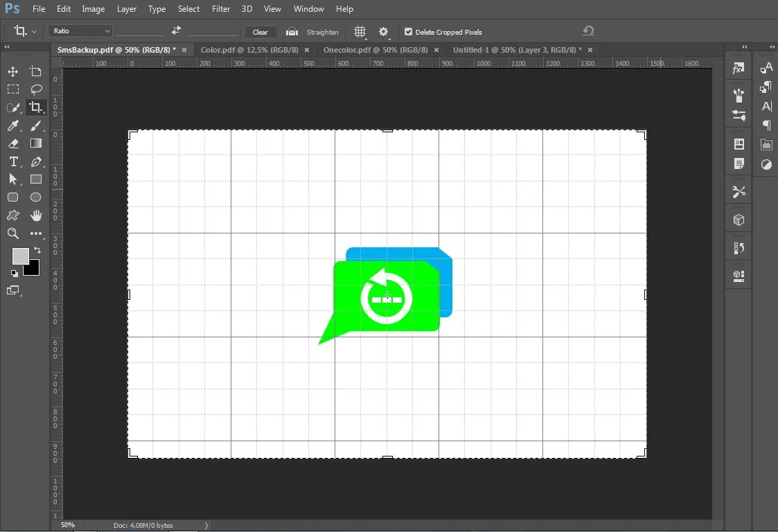
Task: Open the Filter menu
Action: tap(221, 9)
